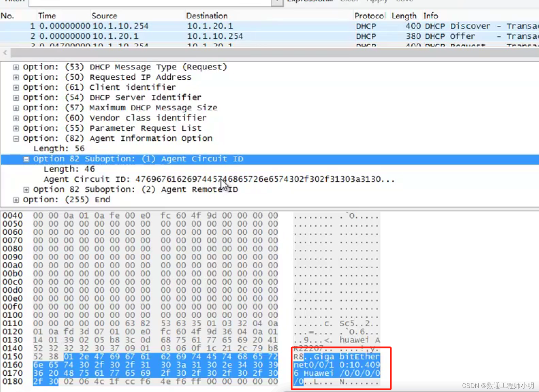Image resolution: width=539 pixels, height=392 pixels.
Task: Select Agent Circuit ID hex value line
Action: [219, 179]
